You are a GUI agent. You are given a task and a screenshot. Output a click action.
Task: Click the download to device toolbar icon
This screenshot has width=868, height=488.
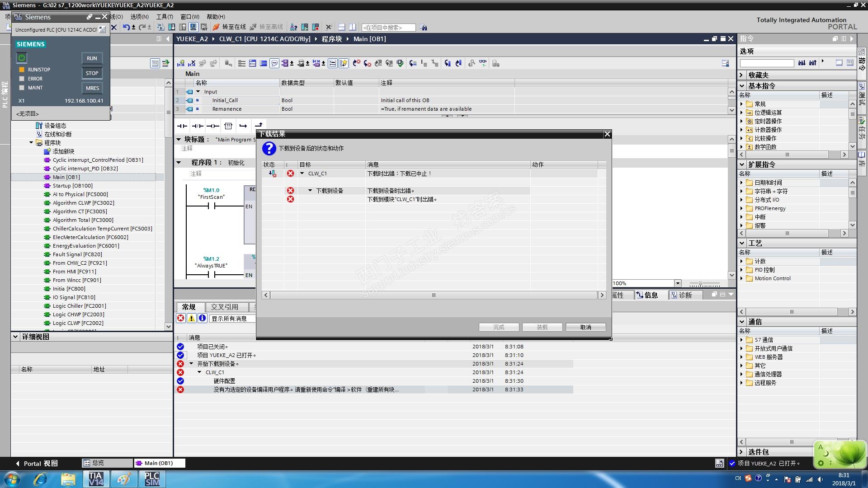coord(172,27)
